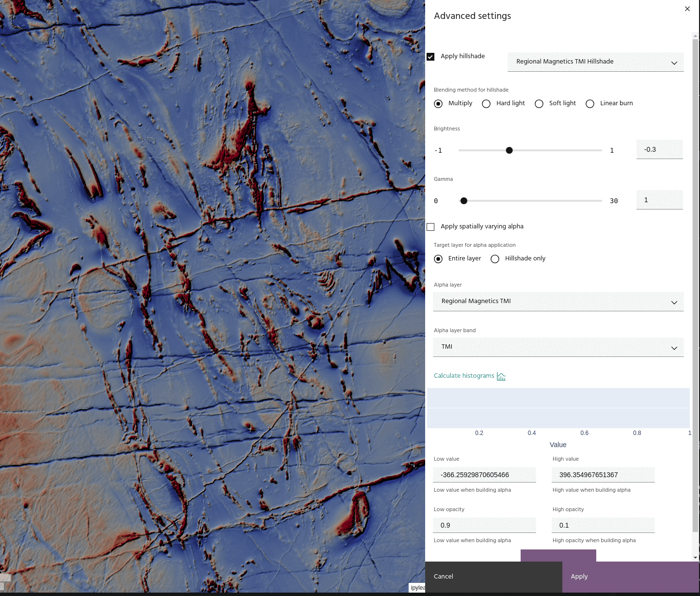Enable Apply spatially varying alpha
Viewport: 700px width, 596px height.
coord(430,227)
